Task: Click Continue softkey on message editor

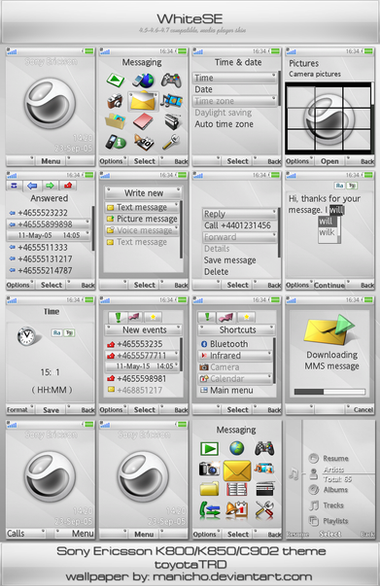Action: (329, 285)
